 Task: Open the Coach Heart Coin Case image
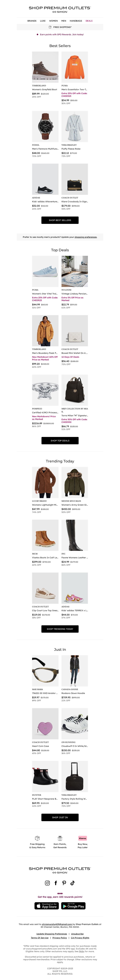tap(45, 724)
